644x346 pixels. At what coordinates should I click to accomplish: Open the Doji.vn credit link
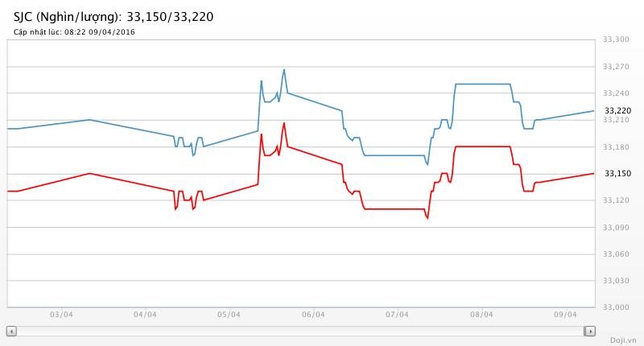621,340
